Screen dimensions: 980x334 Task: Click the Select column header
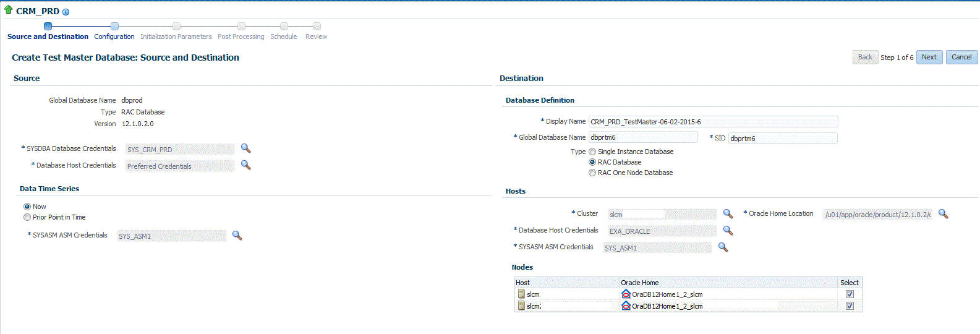click(x=850, y=283)
